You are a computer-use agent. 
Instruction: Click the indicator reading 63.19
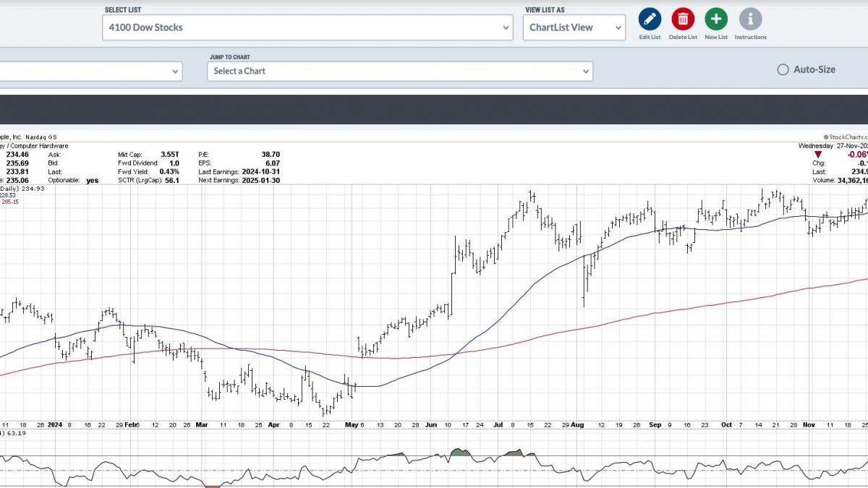pos(17,434)
